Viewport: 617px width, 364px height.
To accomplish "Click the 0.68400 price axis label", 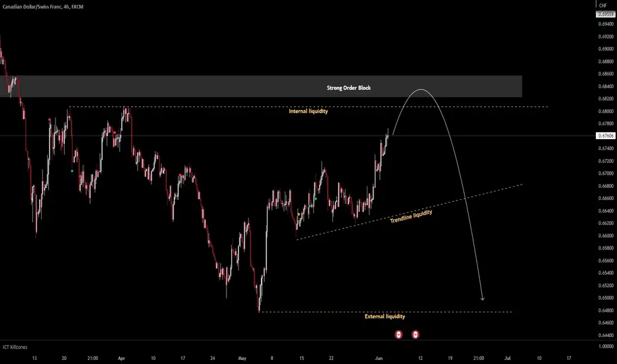I will tap(606, 86).
